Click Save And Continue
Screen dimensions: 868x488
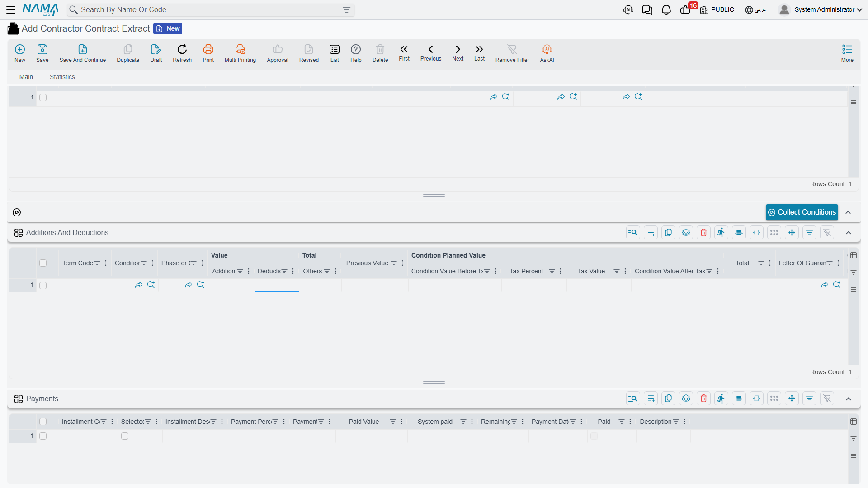point(83,53)
